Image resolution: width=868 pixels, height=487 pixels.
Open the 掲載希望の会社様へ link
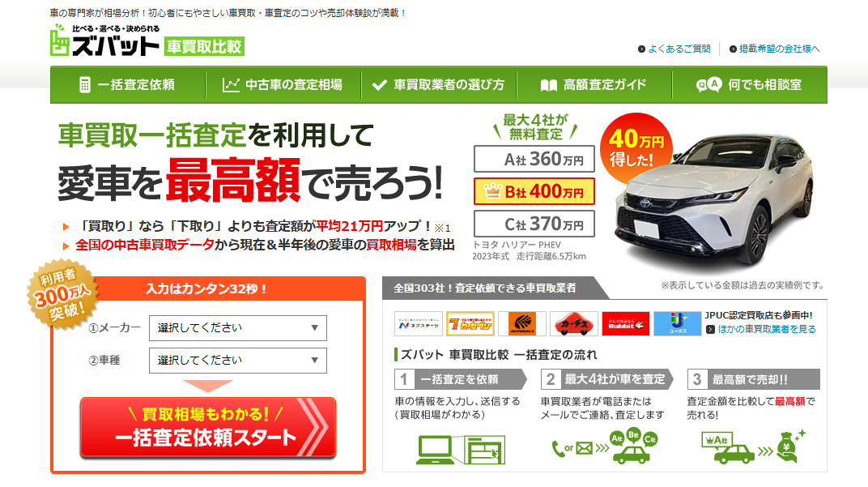(774, 49)
